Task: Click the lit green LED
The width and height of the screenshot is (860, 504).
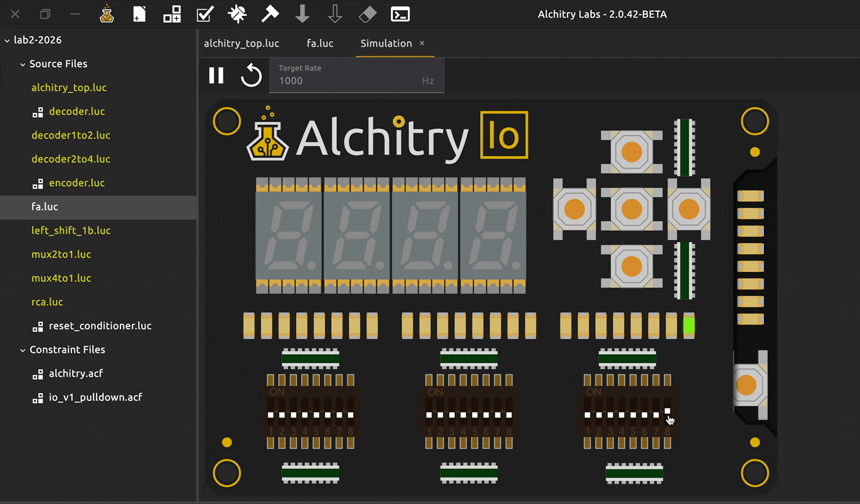Action: coord(689,326)
